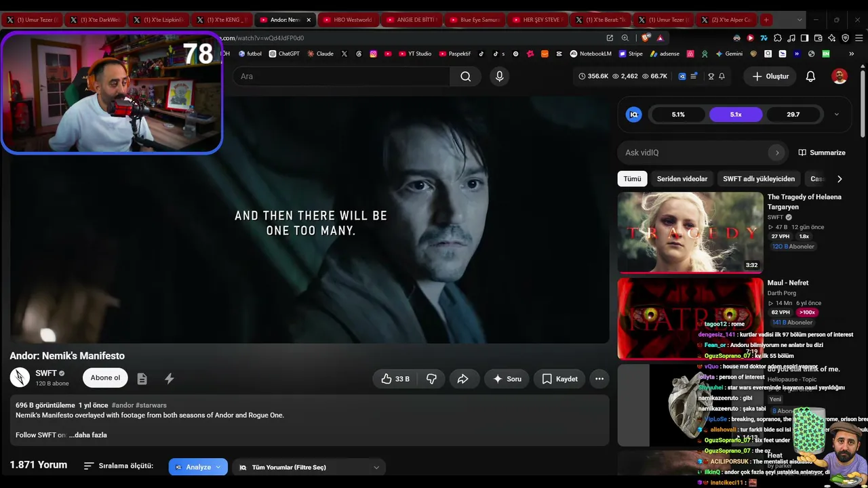Viewport: 868px width, 488px height.
Task: Open the new tab button
Action: 766,20
